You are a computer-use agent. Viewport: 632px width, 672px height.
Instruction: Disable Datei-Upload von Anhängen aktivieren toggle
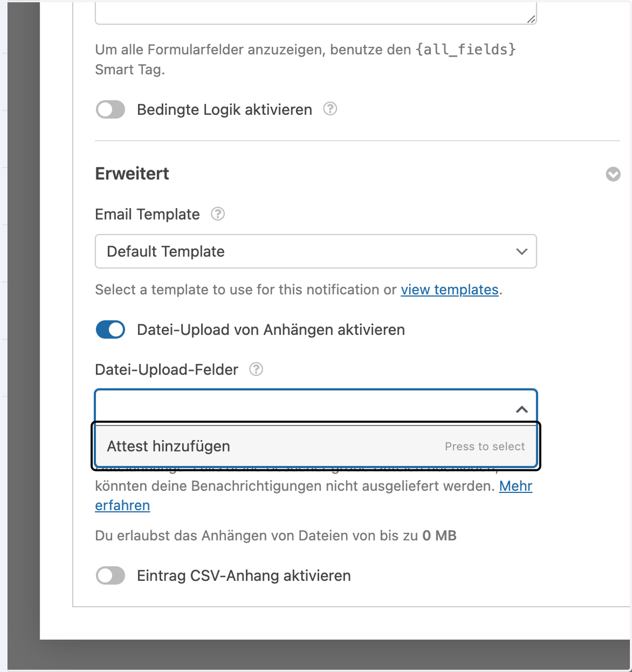point(111,330)
